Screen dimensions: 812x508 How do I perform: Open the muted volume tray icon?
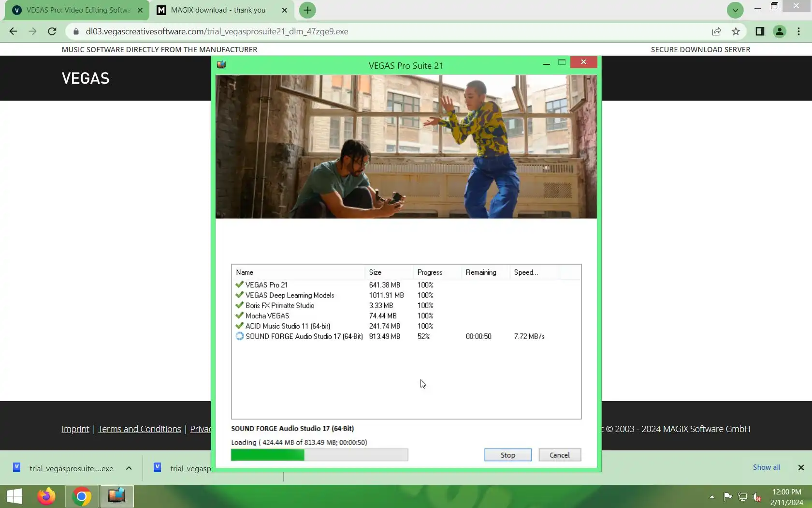point(757,497)
